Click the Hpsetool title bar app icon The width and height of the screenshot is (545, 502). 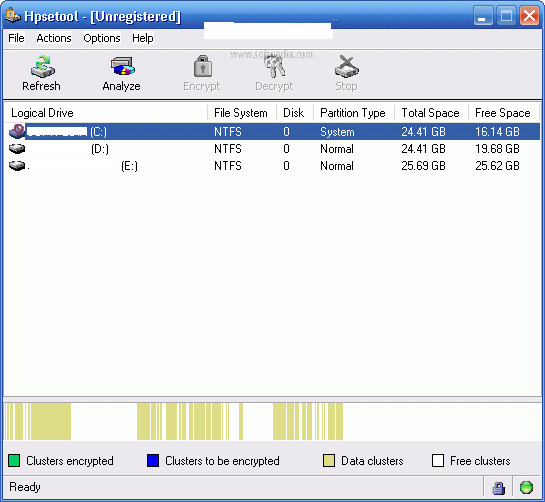point(13,16)
